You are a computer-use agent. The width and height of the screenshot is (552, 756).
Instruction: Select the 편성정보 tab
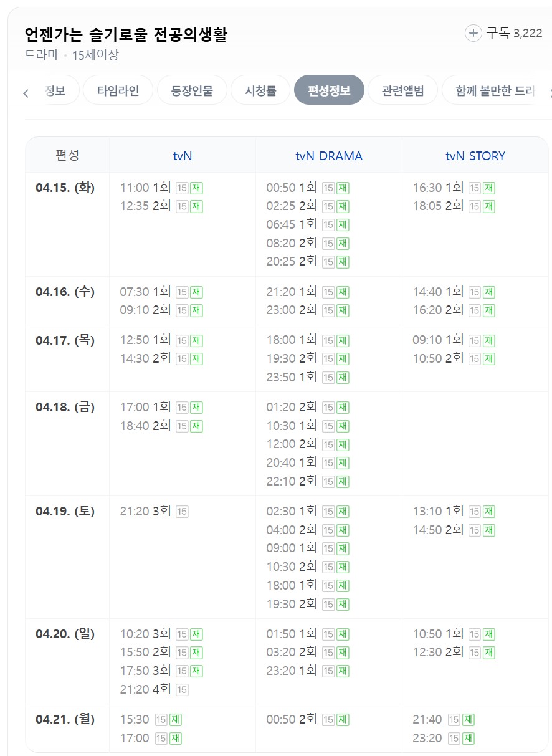point(329,90)
